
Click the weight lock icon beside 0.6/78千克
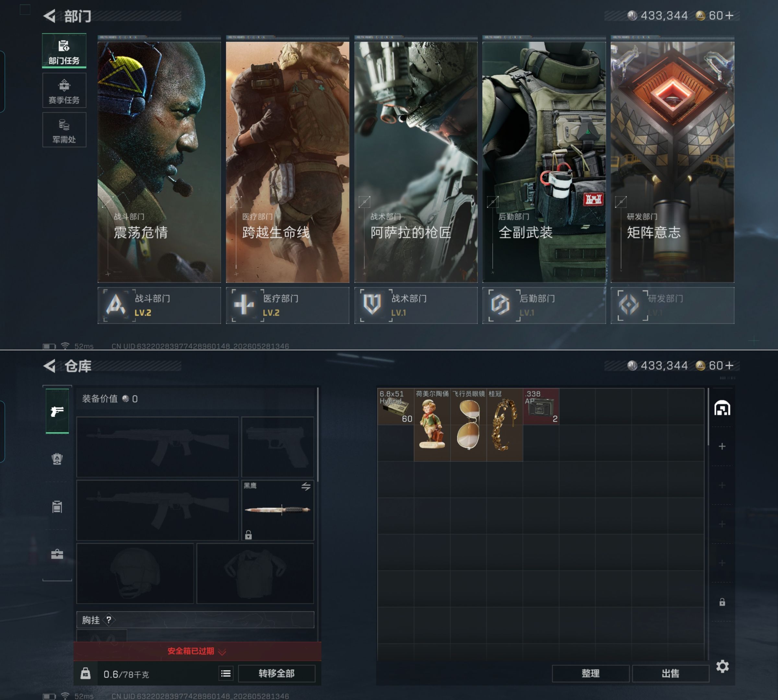[x=86, y=673]
